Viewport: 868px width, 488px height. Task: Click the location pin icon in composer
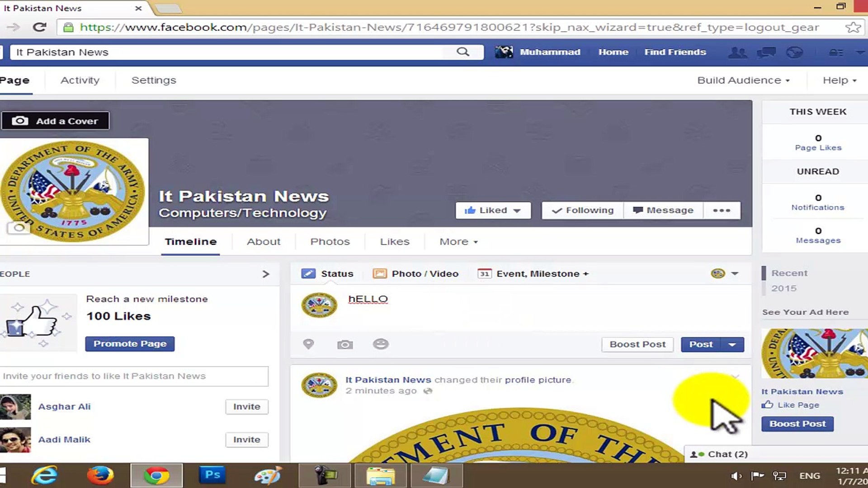coord(308,344)
